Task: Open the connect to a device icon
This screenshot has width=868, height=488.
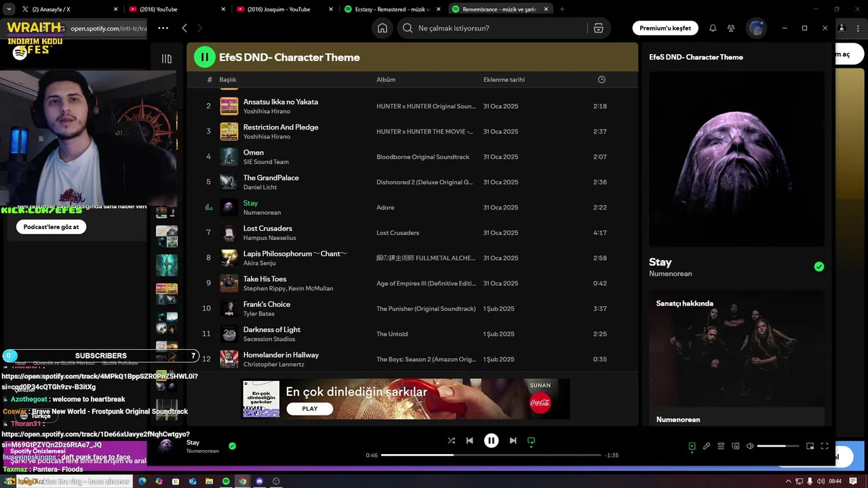Action: [735, 446]
